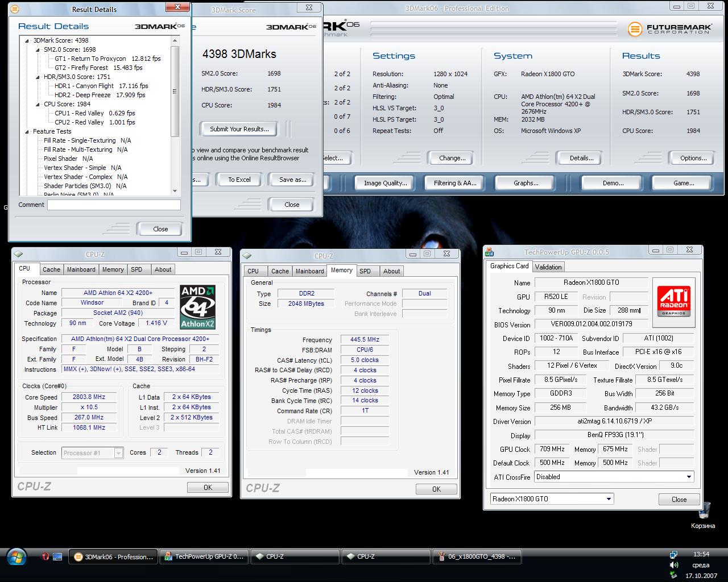Open the Graphics Card tab in GPU-Z

[510, 266]
